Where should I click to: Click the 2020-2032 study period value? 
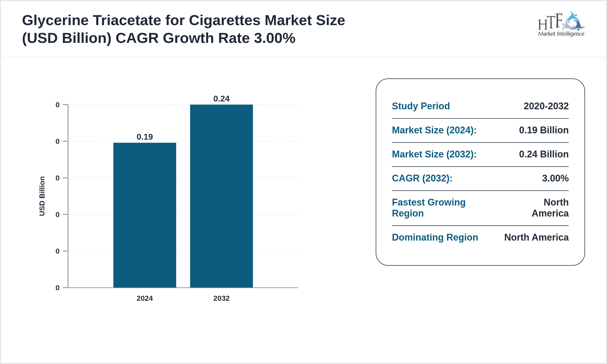point(546,106)
